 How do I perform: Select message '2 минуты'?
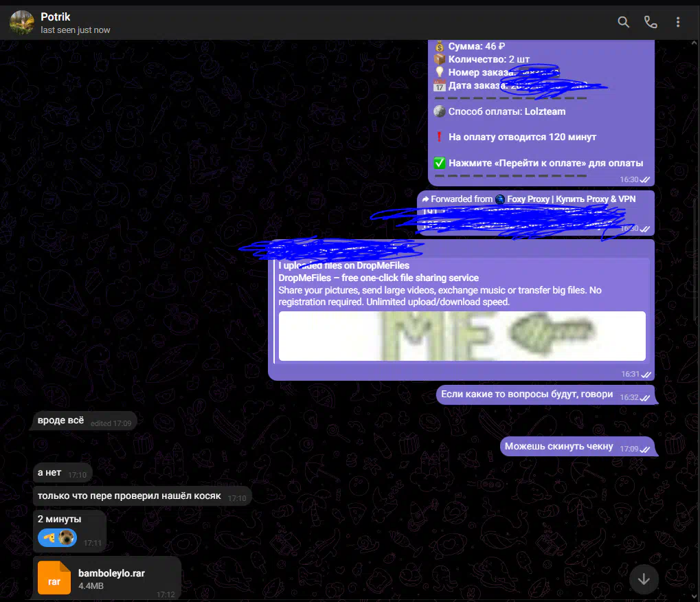(x=59, y=519)
